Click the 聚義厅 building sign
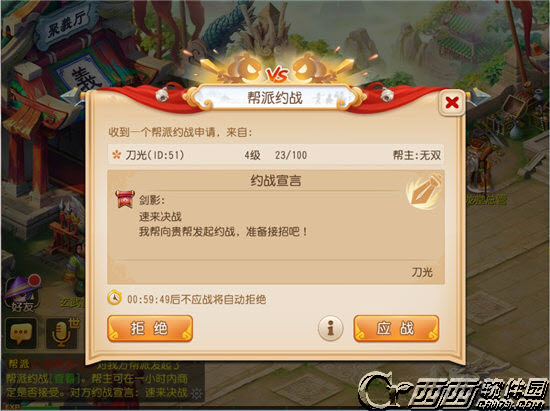This screenshot has width=550, height=411. (66, 25)
